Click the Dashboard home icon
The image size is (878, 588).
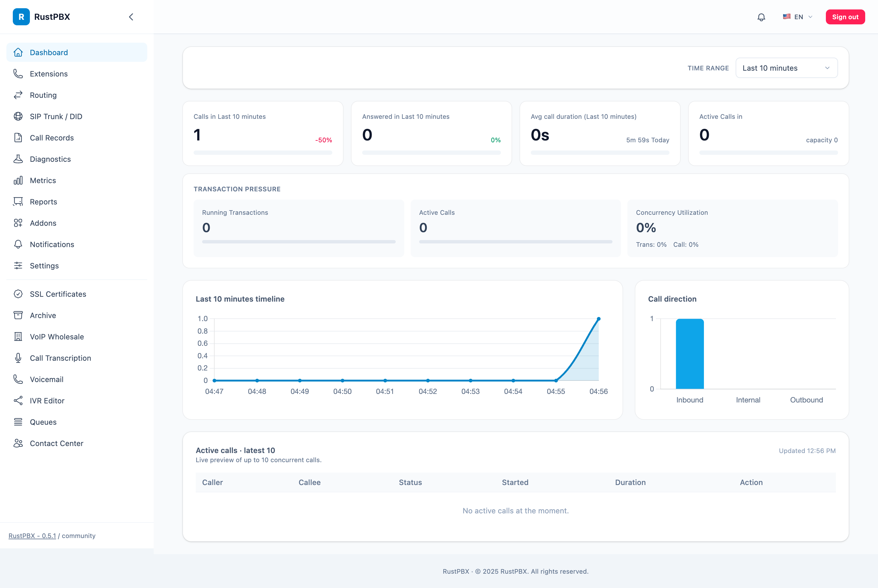[x=18, y=52]
